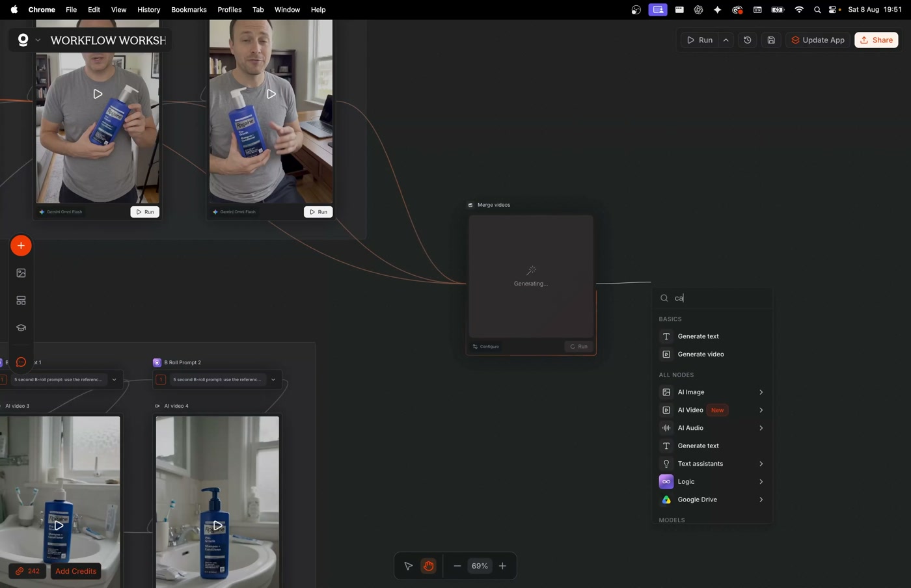The image size is (911, 588).
Task: Expand the B Roll Prompt 2 dropdown
Action: tap(273, 380)
